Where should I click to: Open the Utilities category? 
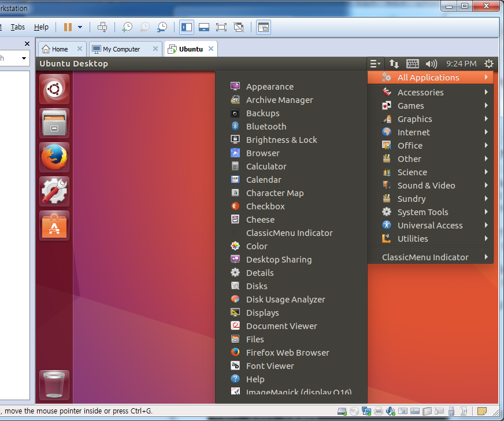point(431,239)
